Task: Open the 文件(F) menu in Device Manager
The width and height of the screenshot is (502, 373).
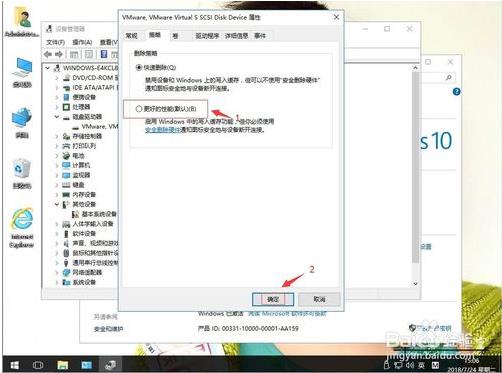Action: point(55,42)
